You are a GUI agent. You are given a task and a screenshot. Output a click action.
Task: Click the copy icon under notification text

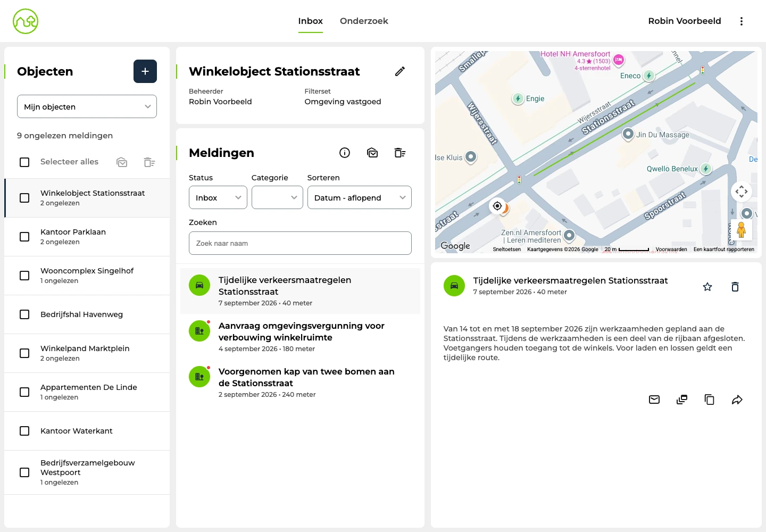tap(710, 400)
